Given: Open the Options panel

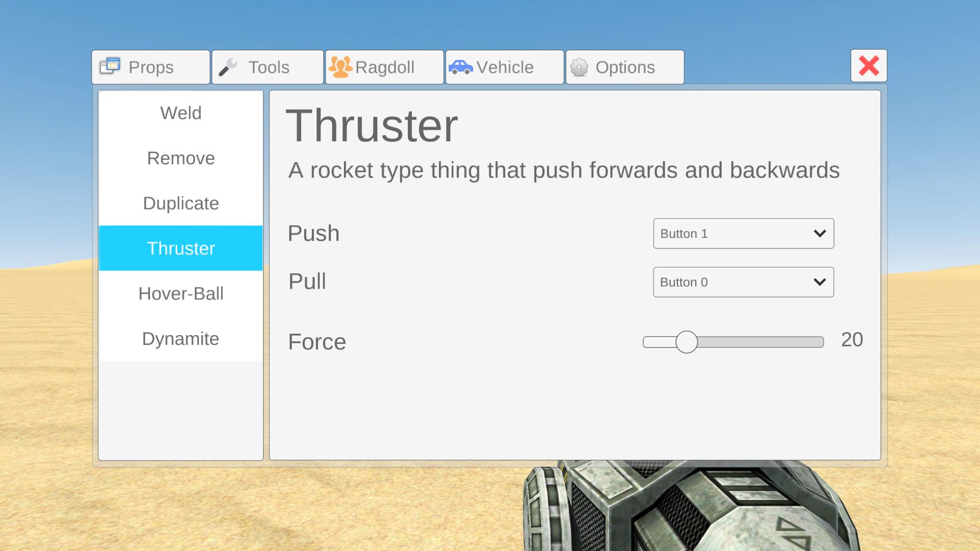Looking at the screenshot, I should coord(625,67).
